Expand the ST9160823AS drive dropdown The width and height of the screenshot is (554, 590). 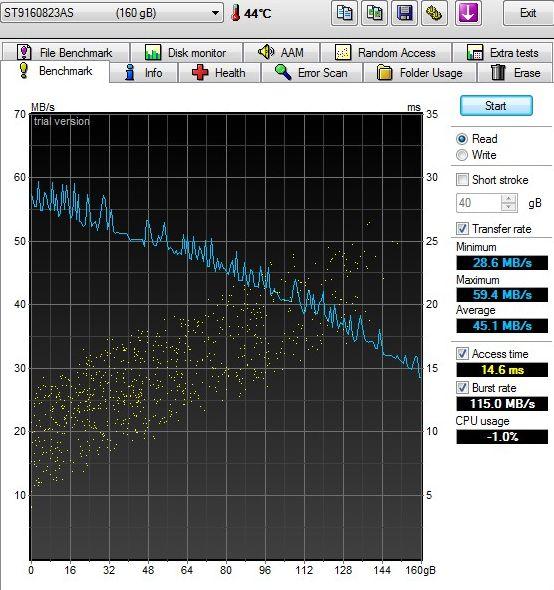pos(215,13)
